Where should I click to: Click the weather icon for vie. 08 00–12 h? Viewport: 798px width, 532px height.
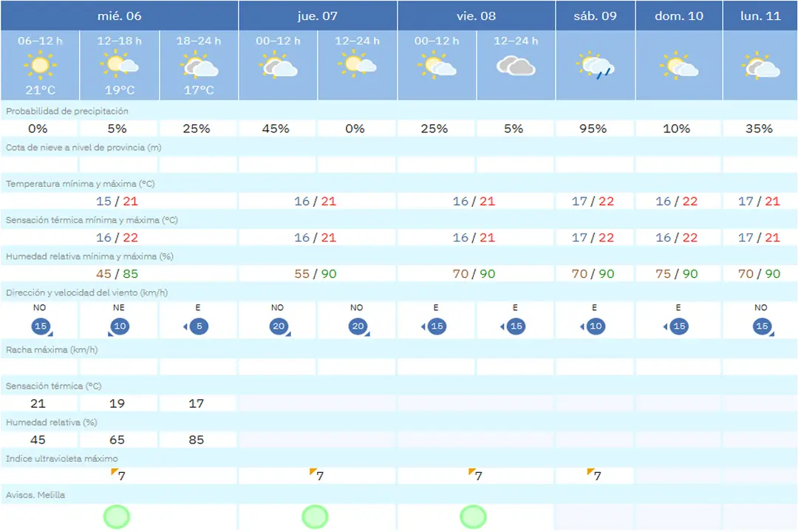(x=437, y=65)
